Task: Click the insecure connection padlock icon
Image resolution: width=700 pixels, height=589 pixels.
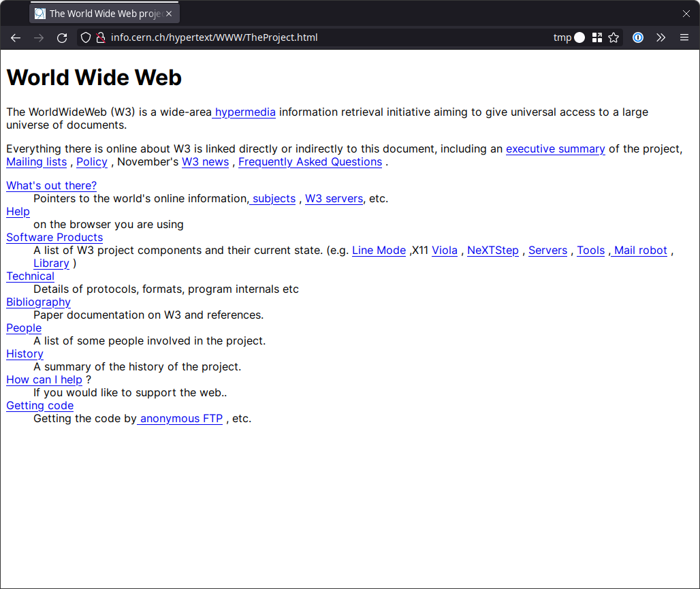Action: pyautogui.click(x=101, y=38)
